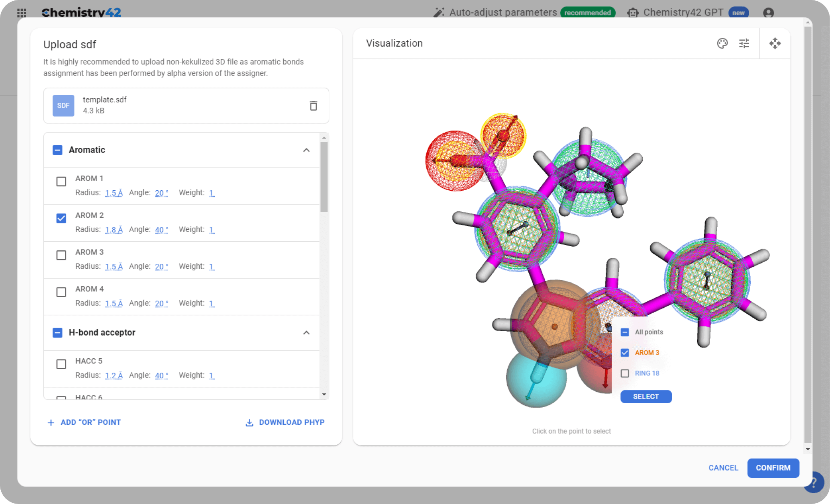
Task: Click the Auto-adjust parameters magic wand icon
Action: [x=439, y=12]
